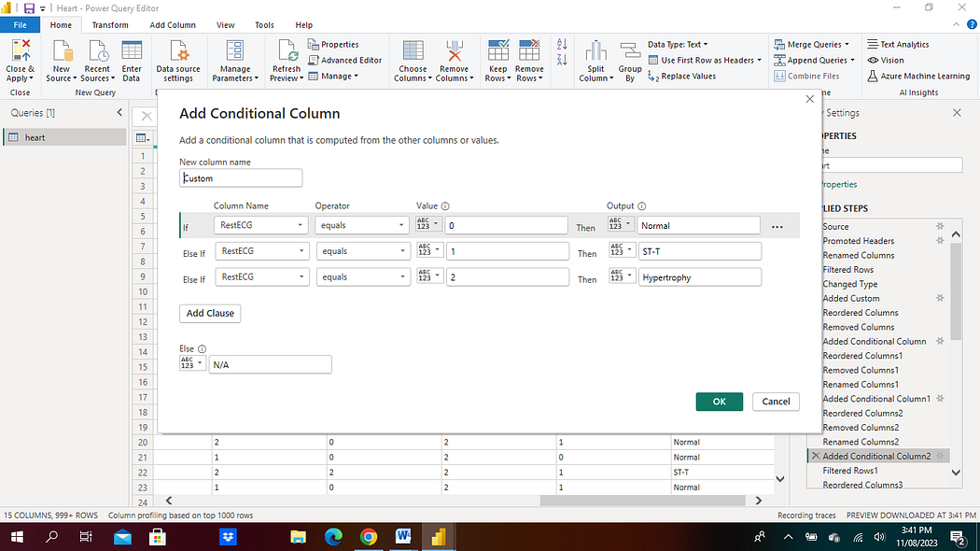The height and width of the screenshot is (551, 980).
Task: Change output type for the Normal output
Action: tap(621, 224)
